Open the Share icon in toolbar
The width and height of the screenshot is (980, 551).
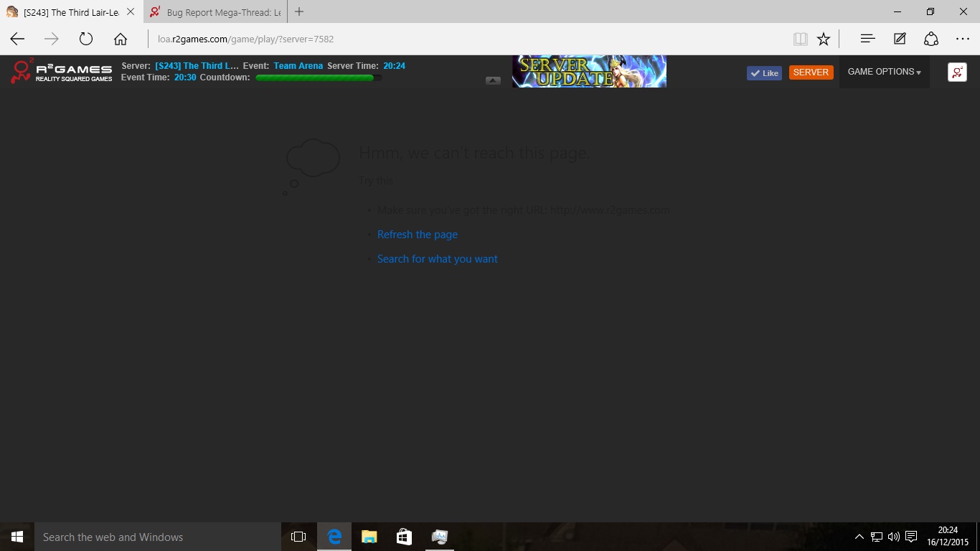coord(931,39)
